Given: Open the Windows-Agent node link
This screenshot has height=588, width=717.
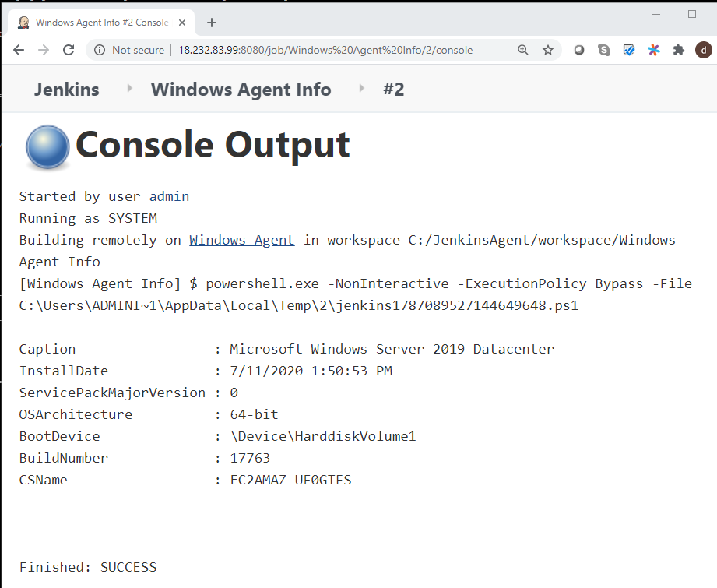Looking at the screenshot, I should 241,240.
